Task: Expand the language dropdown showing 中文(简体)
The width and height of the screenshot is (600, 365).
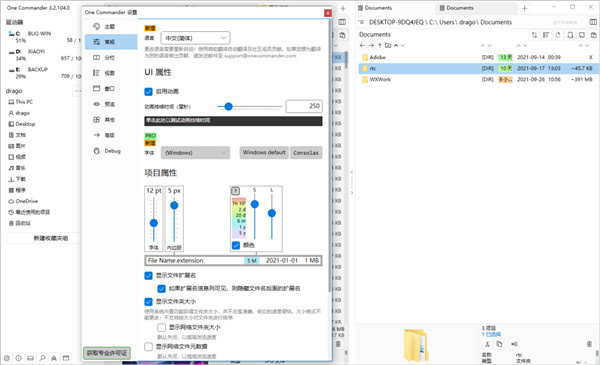Action: pos(195,38)
